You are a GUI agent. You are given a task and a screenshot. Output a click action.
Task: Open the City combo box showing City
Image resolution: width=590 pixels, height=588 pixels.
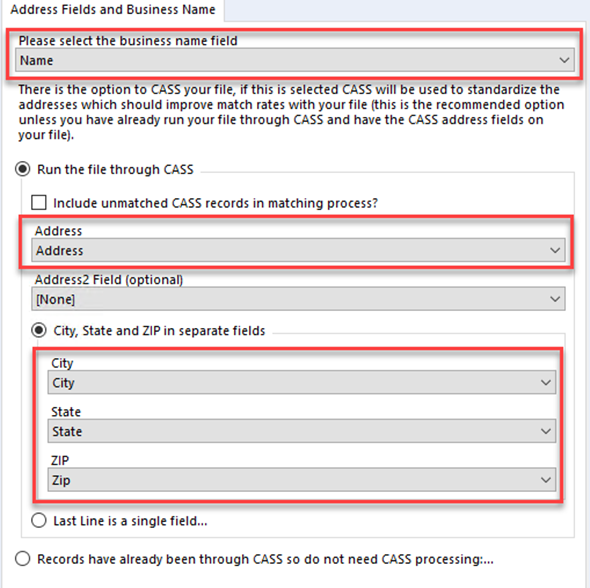coord(301,383)
